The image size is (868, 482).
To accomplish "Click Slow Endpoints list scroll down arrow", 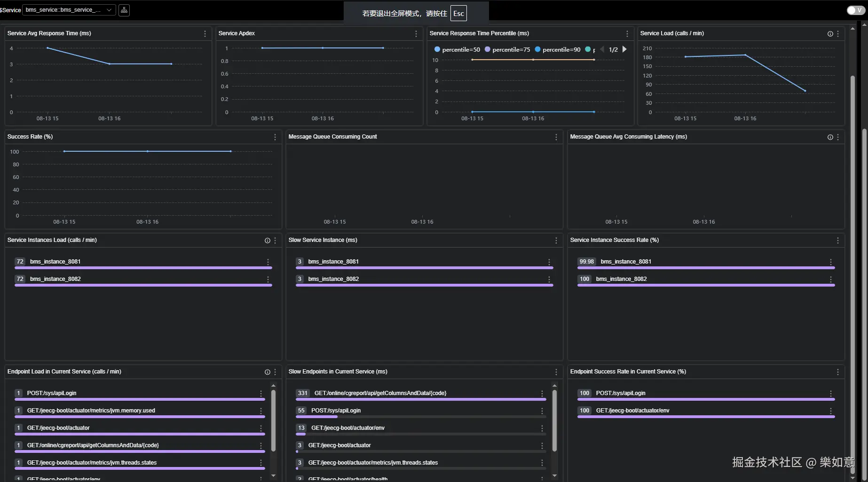I will pos(554,475).
